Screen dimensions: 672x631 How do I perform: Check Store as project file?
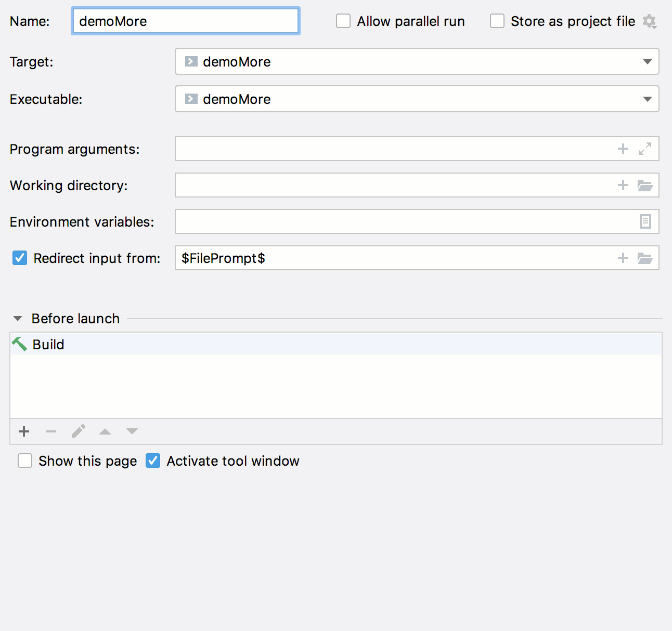[x=497, y=21]
